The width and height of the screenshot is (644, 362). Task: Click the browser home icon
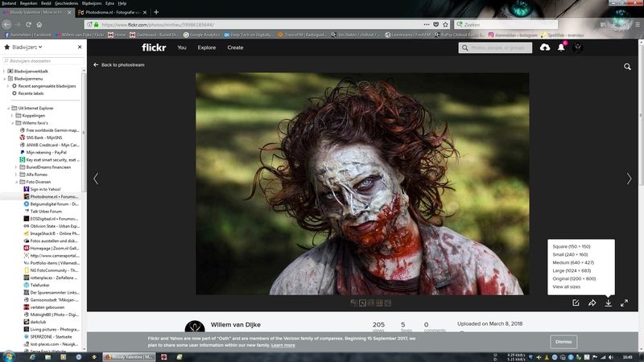pos(39,25)
